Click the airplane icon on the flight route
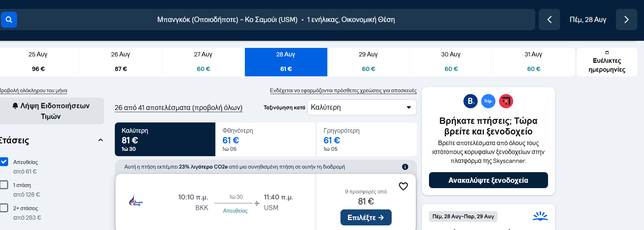 click(257, 203)
